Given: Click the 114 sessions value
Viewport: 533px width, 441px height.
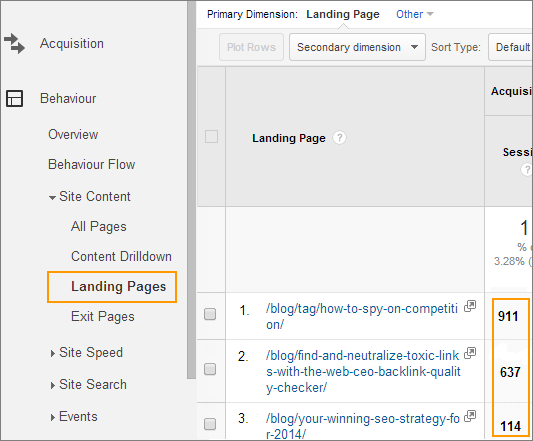Looking at the screenshot, I should pyautogui.click(x=510, y=426).
